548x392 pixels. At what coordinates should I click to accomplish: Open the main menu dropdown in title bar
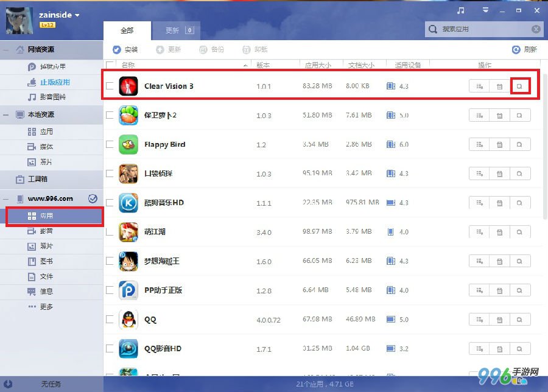tap(485, 10)
